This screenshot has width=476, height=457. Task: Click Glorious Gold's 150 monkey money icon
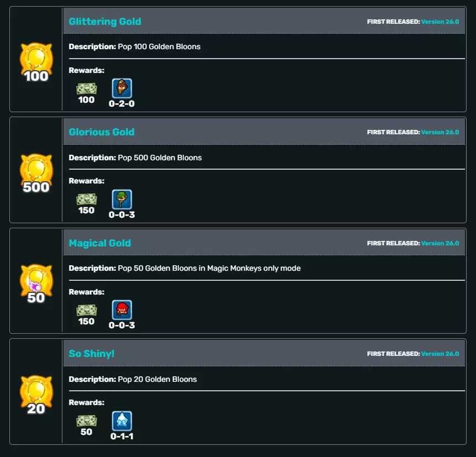87,199
